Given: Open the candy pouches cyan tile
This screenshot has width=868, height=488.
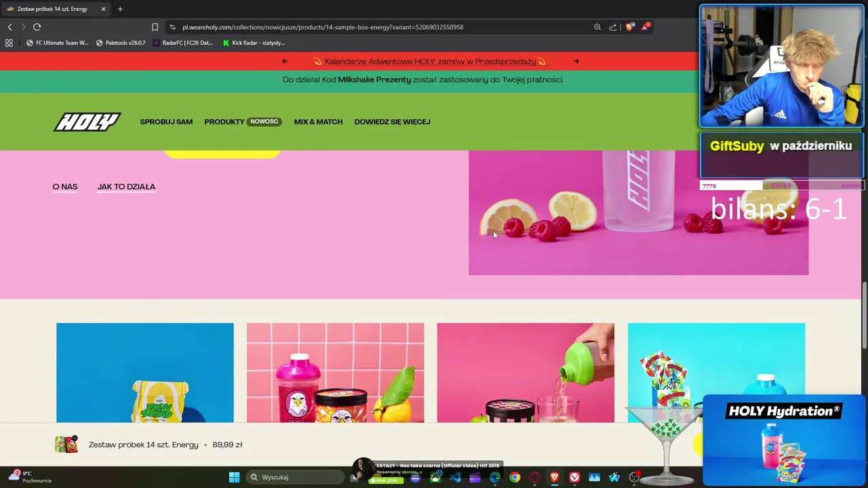Looking at the screenshot, I should click(x=716, y=373).
